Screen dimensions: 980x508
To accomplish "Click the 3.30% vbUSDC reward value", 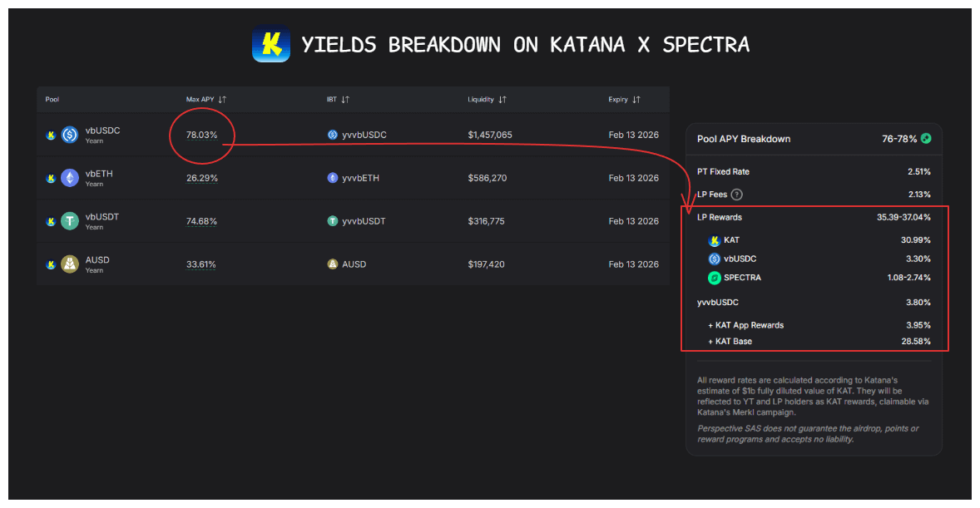I will [918, 259].
